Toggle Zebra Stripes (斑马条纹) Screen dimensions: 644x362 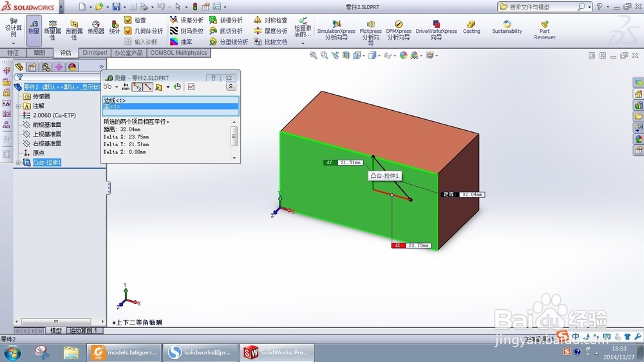pyautogui.click(x=187, y=31)
